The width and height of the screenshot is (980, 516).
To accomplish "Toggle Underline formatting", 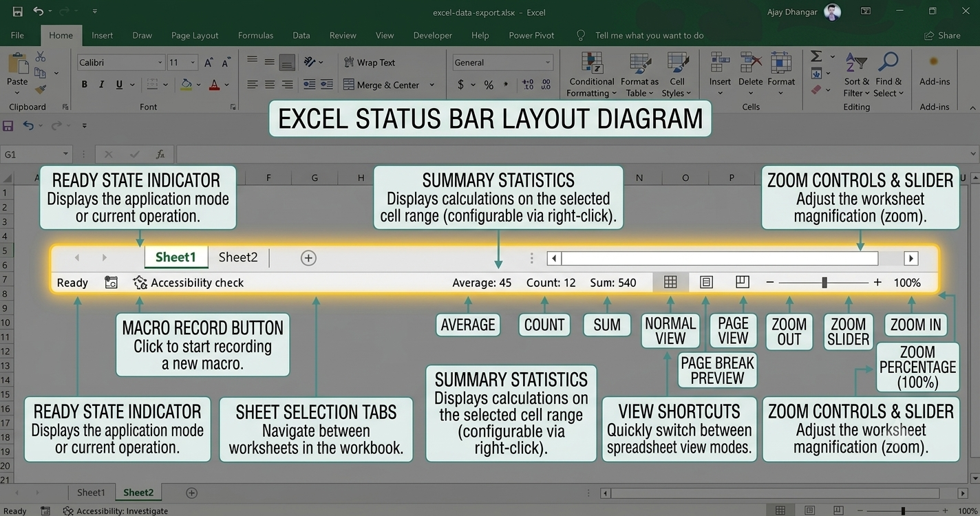I will point(119,85).
